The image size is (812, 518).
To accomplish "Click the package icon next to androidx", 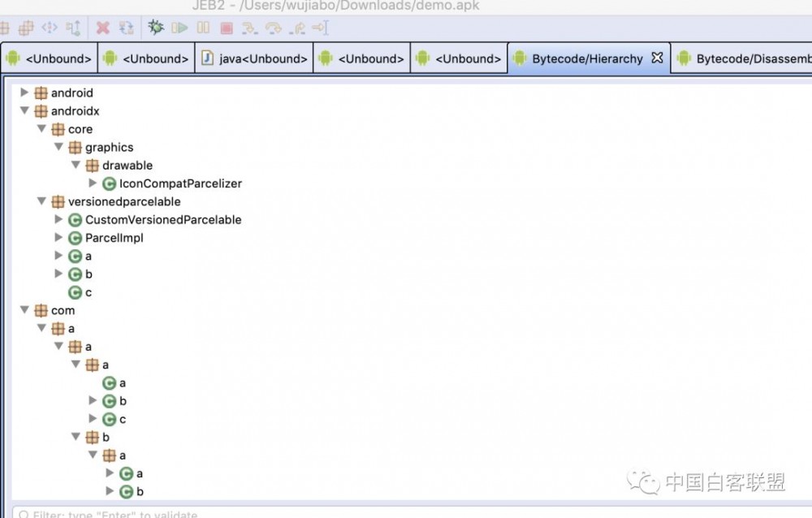I will (41, 111).
